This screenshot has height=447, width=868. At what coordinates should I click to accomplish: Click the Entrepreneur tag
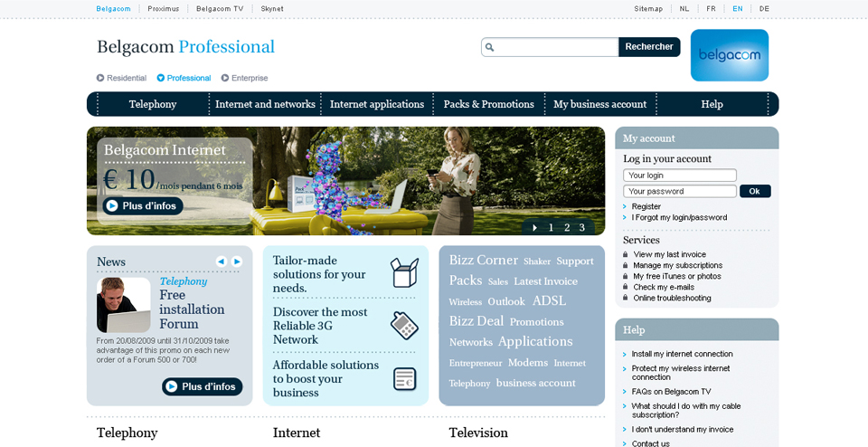click(x=476, y=364)
